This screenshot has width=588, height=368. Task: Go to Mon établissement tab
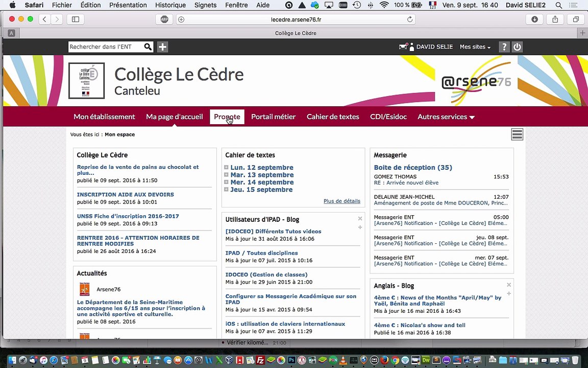pyautogui.click(x=104, y=117)
